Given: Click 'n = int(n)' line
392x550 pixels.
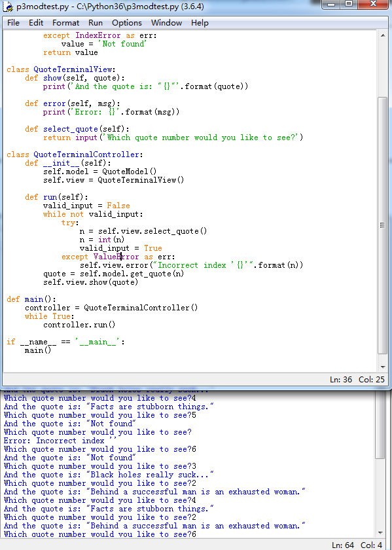Looking at the screenshot, I should [102, 240].
